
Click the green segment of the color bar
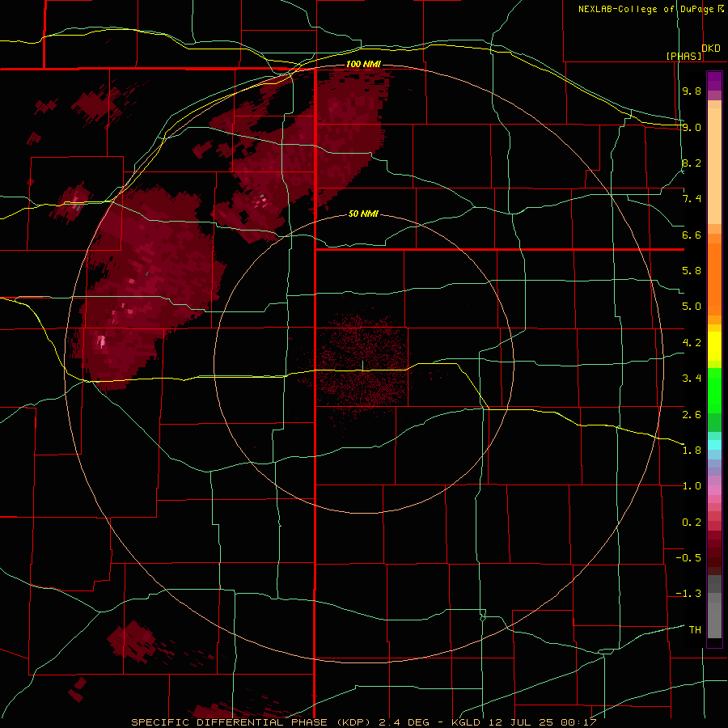tap(714, 400)
